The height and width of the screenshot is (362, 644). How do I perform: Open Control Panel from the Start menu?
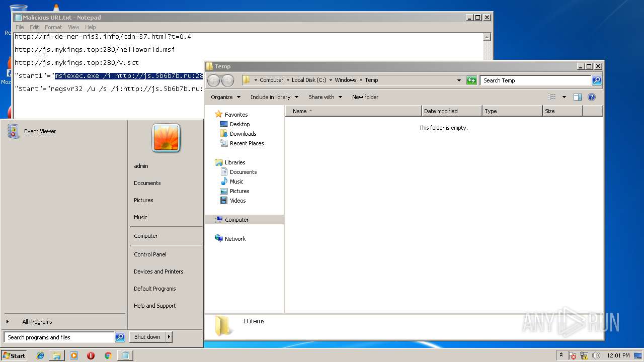[x=150, y=254]
